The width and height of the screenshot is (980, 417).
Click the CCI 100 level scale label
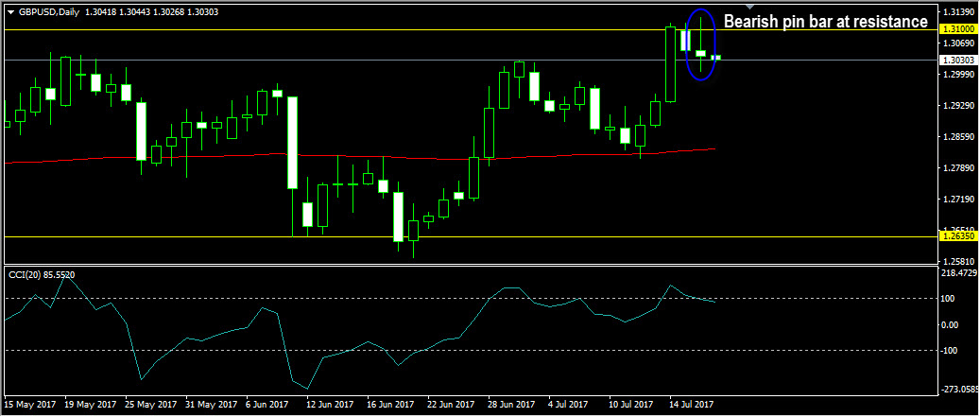(x=950, y=298)
